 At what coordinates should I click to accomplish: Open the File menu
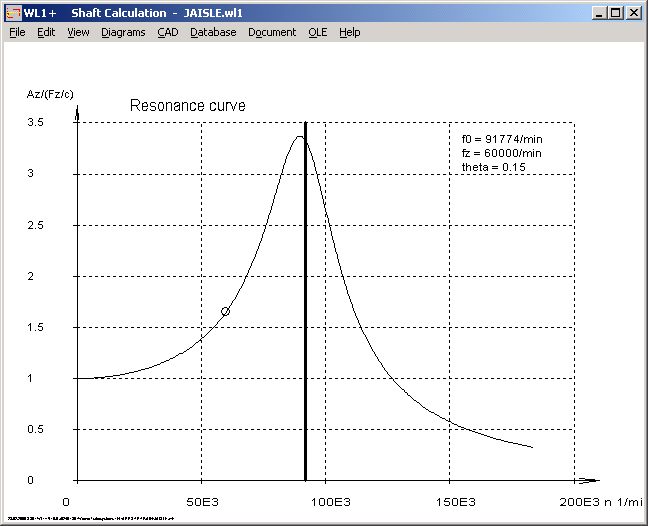click(17, 32)
